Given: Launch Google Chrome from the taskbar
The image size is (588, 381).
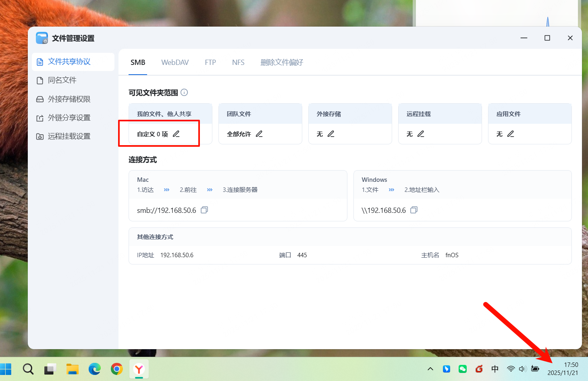Looking at the screenshot, I should tap(117, 369).
